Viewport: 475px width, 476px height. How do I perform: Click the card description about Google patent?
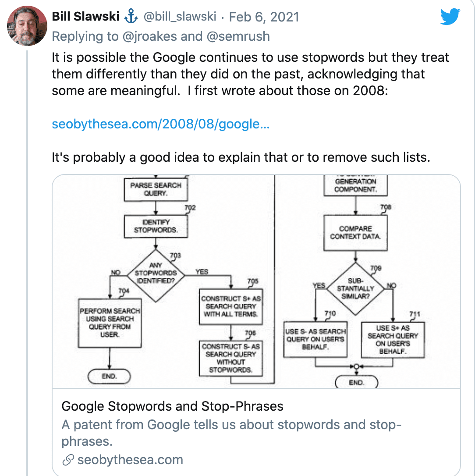click(x=231, y=433)
